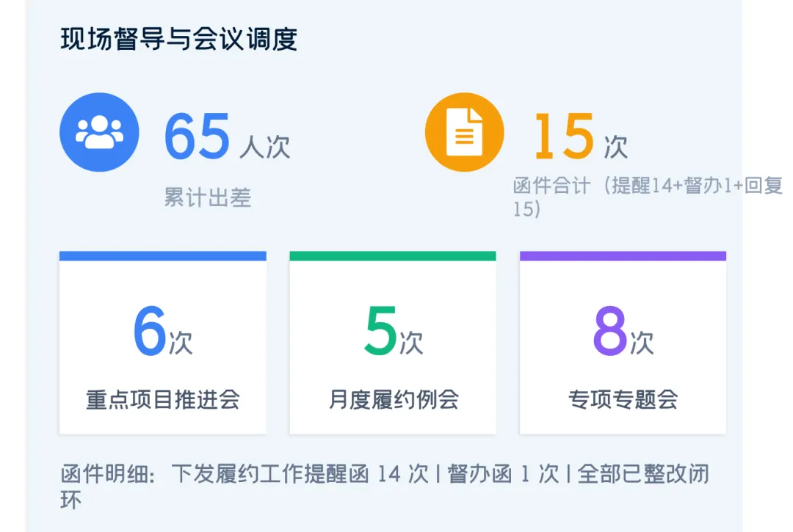Click the purple bar atop third card
The width and height of the screenshot is (793, 532).
pyautogui.click(x=623, y=255)
